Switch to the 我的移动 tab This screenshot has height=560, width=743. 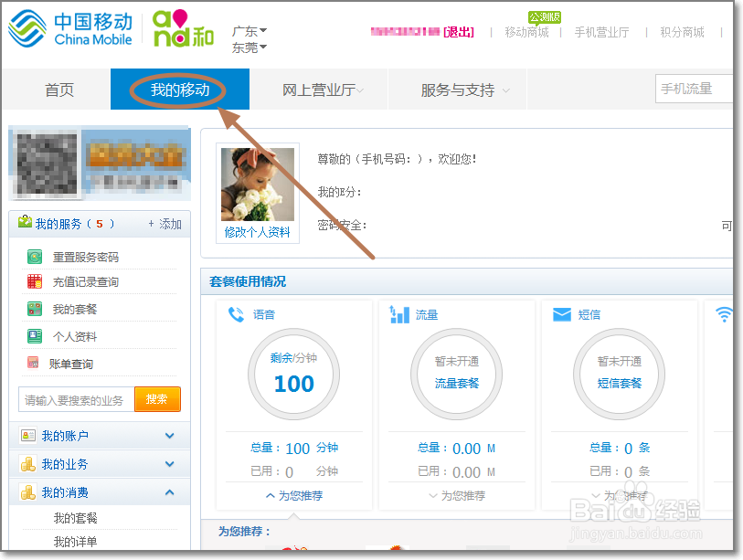click(179, 90)
